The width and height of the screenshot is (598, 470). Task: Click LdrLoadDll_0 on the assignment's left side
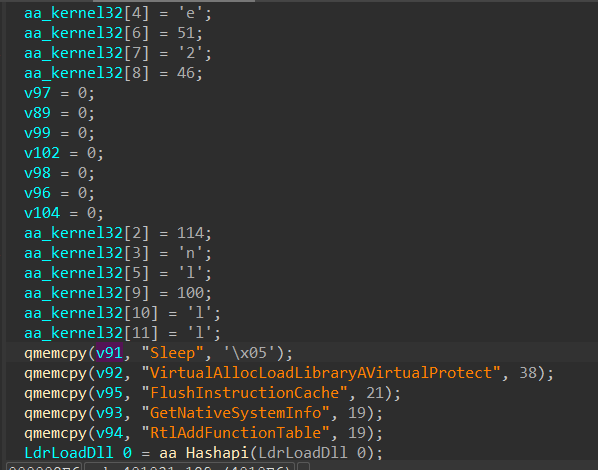78,453
